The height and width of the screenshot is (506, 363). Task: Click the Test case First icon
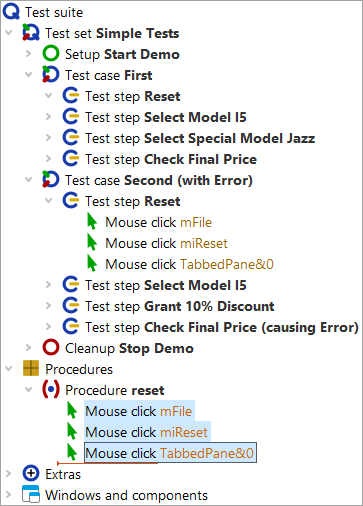(51, 75)
